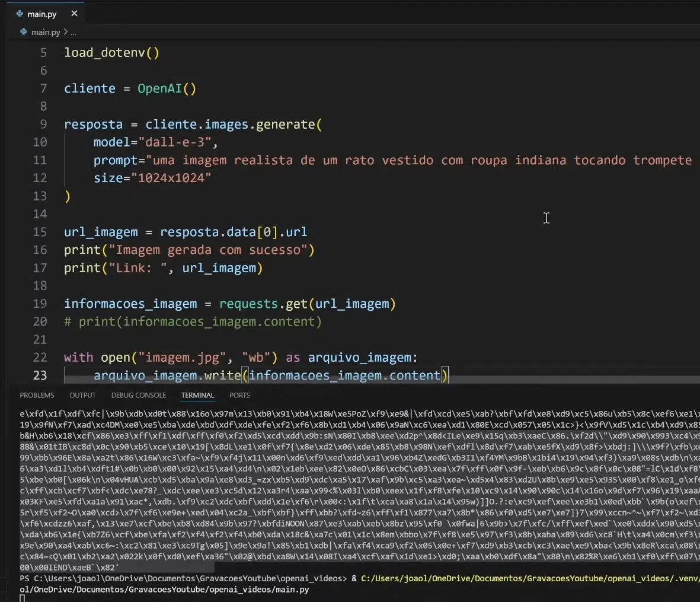Click the Python icon in the breadcrumb
This screenshot has width=700, height=602.
coord(24,32)
